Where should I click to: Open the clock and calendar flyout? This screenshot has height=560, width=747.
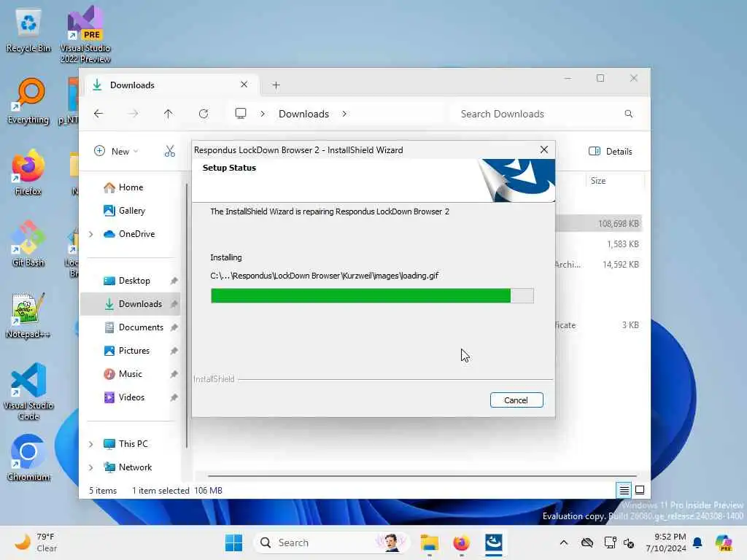click(665, 542)
